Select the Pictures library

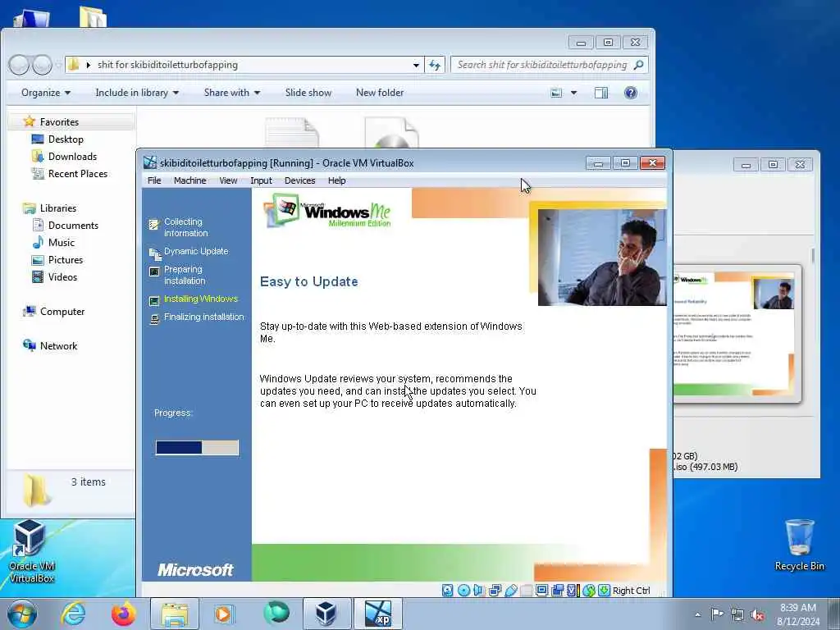point(66,259)
